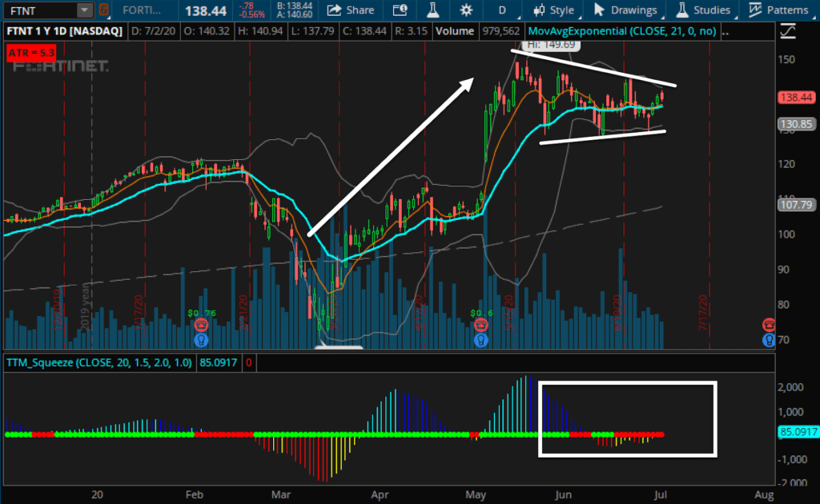
Task: Click the TTM_Squeeze study label
Action: click(99, 362)
